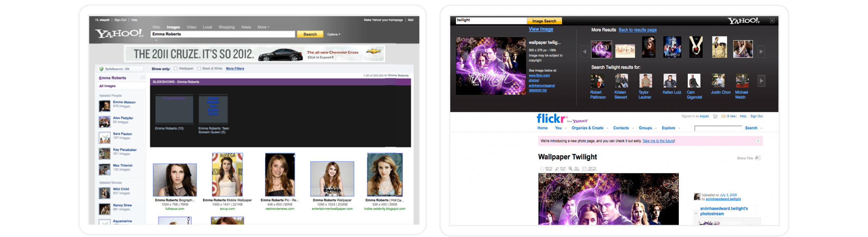Click the twilight search field
Viewport: 868px width, 237px height.
(491, 20)
